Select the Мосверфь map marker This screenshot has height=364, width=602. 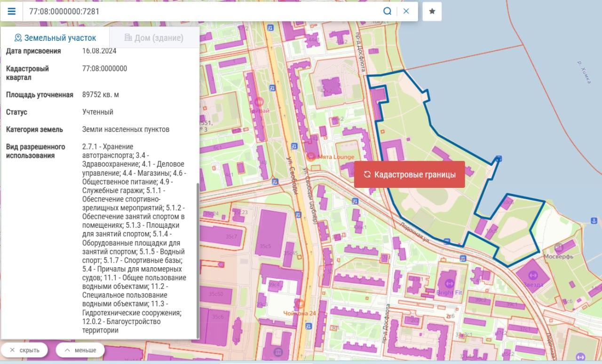pos(559,248)
